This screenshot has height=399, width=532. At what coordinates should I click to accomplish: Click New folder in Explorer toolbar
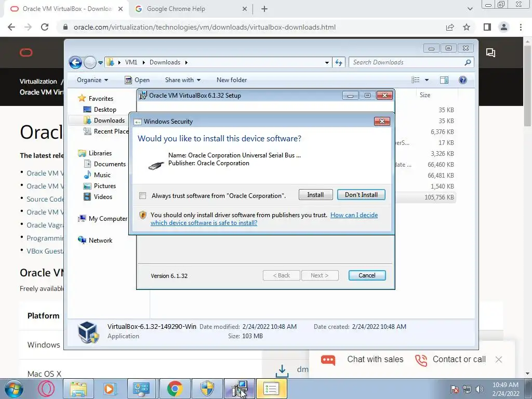coord(232,80)
